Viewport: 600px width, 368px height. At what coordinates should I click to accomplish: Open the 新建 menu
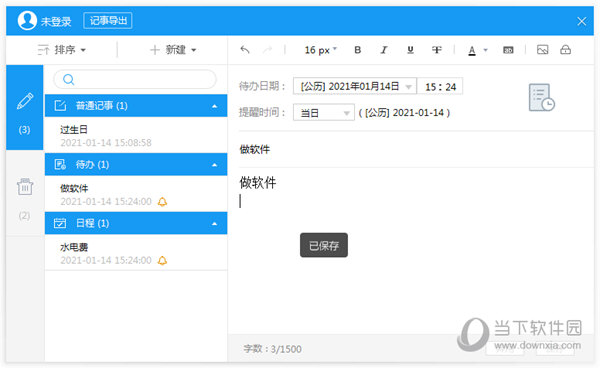click(173, 50)
